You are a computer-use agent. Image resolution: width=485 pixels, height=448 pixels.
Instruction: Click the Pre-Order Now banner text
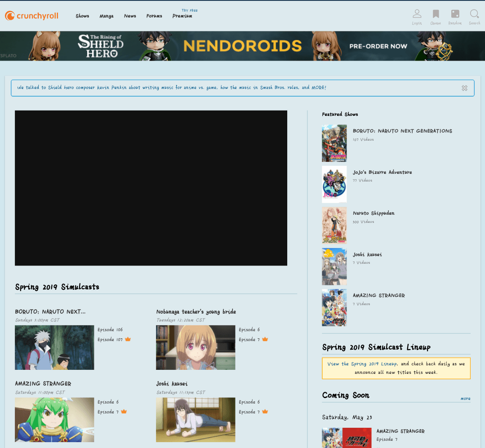point(378,46)
